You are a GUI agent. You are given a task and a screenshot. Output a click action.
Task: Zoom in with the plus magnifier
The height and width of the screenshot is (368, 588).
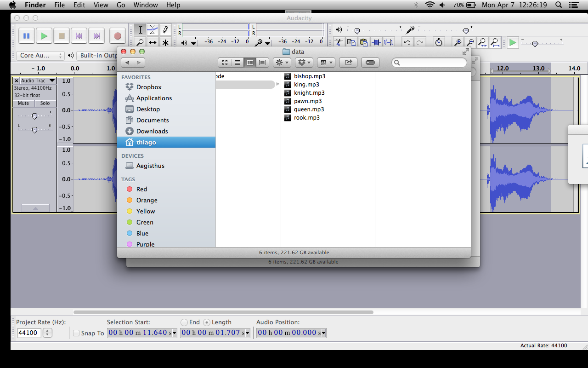click(x=458, y=42)
